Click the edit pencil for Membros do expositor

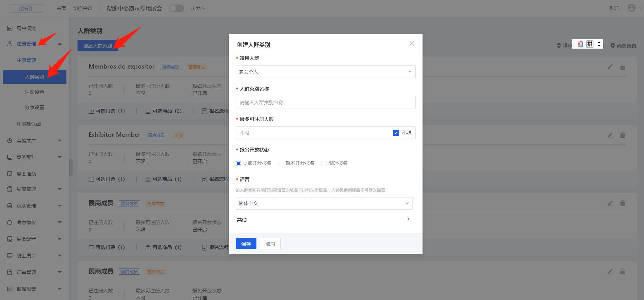(610, 67)
